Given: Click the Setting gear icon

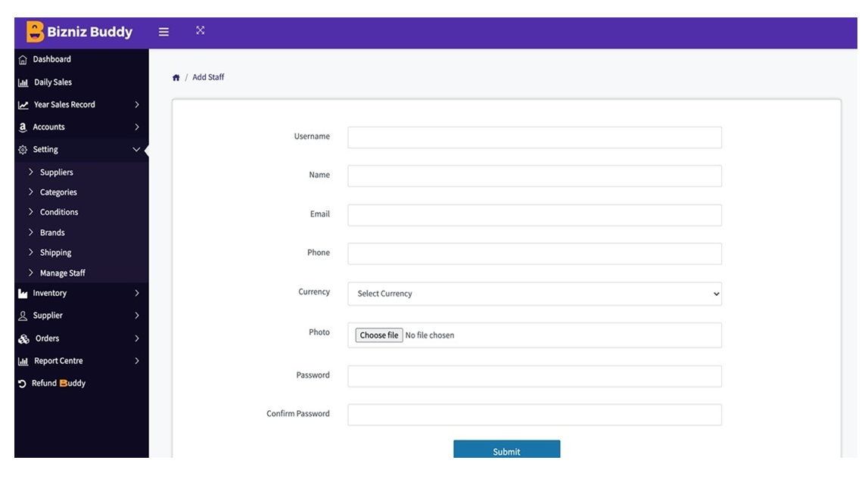Looking at the screenshot, I should [23, 150].
